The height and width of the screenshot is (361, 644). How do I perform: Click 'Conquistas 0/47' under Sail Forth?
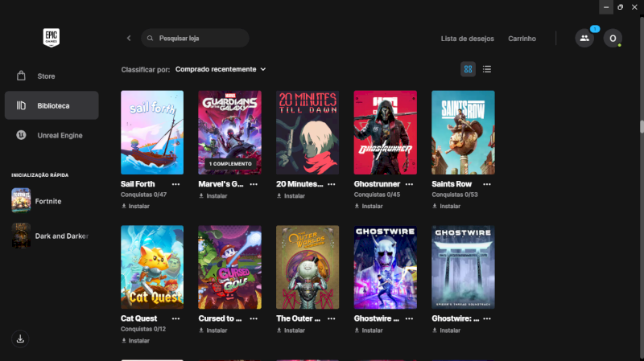143,195
